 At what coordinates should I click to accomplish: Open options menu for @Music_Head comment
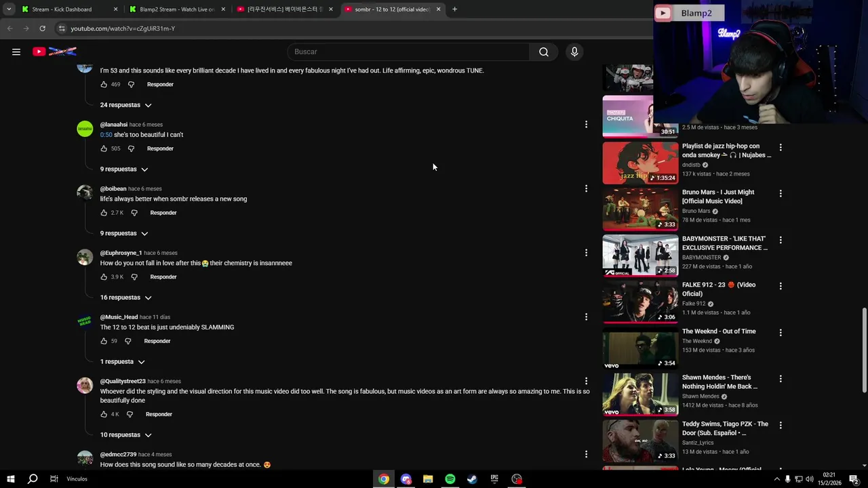tap(586, 317)
